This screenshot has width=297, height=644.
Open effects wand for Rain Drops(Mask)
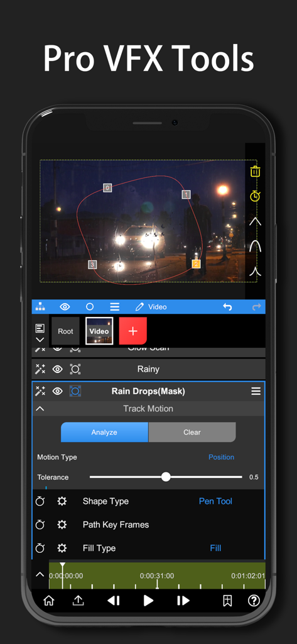tap(40, 391)
